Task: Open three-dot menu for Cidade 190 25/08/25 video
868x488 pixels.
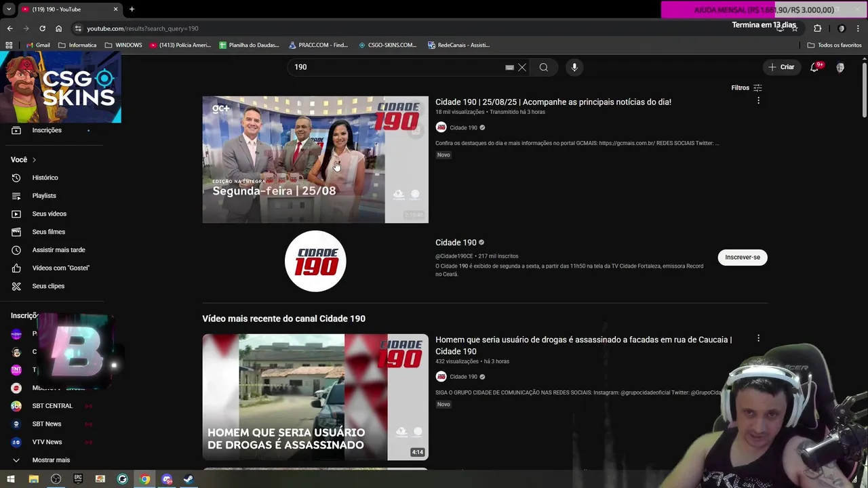Action: [x=758, y=100]
